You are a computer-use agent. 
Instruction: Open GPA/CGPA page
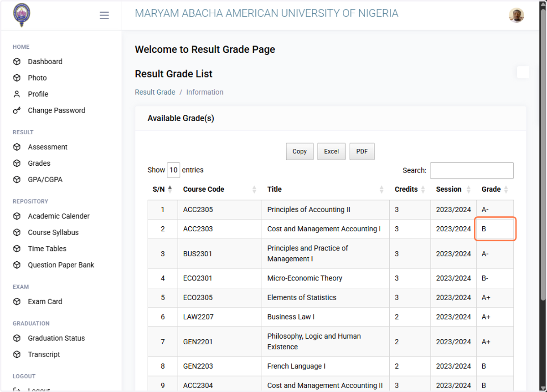(45, 180)
